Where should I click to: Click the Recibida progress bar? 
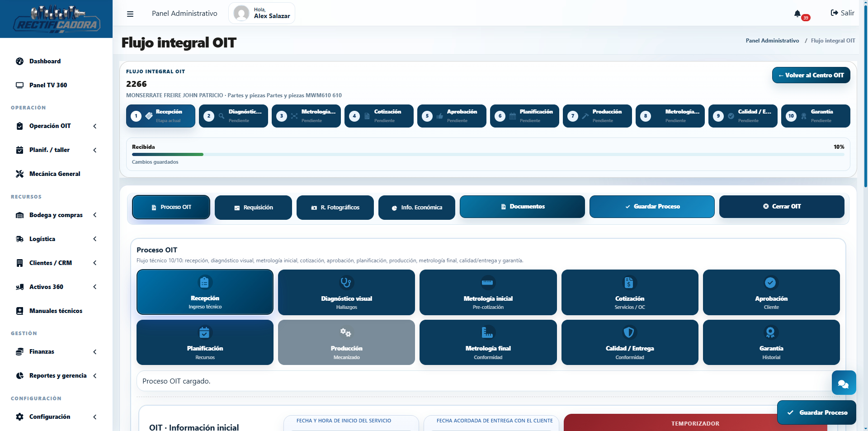488,154
